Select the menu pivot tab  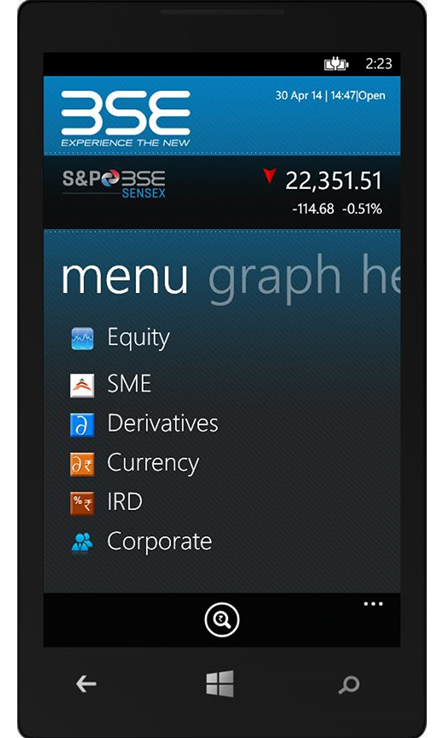[125, 278]
